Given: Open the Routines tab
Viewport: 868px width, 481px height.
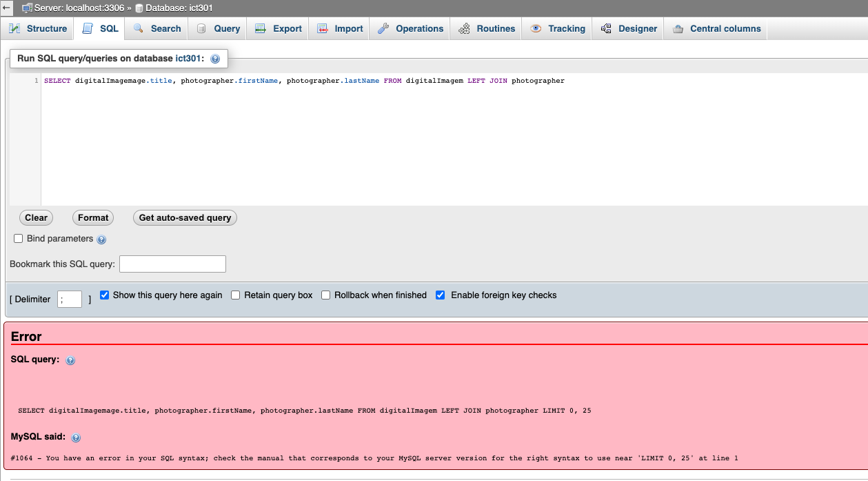Looking at the screenshot, I should point(487,28).
